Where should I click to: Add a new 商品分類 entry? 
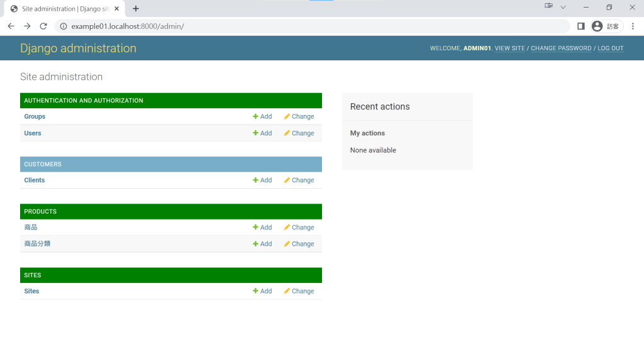[x=262, y=244]
